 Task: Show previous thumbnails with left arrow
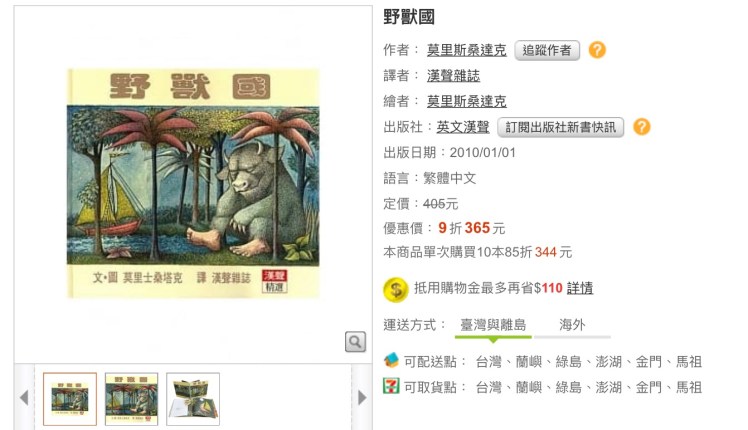coord(24,397)
